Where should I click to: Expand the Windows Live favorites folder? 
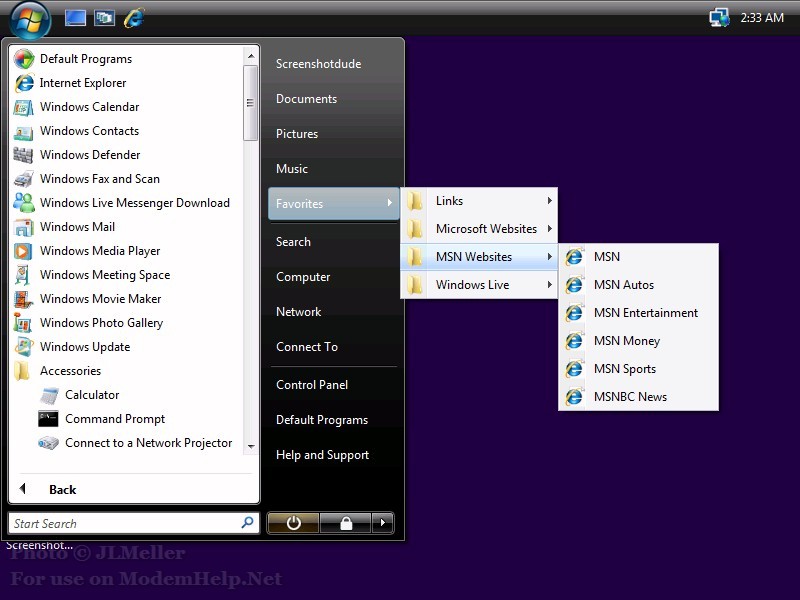click(x=472, y=285)
